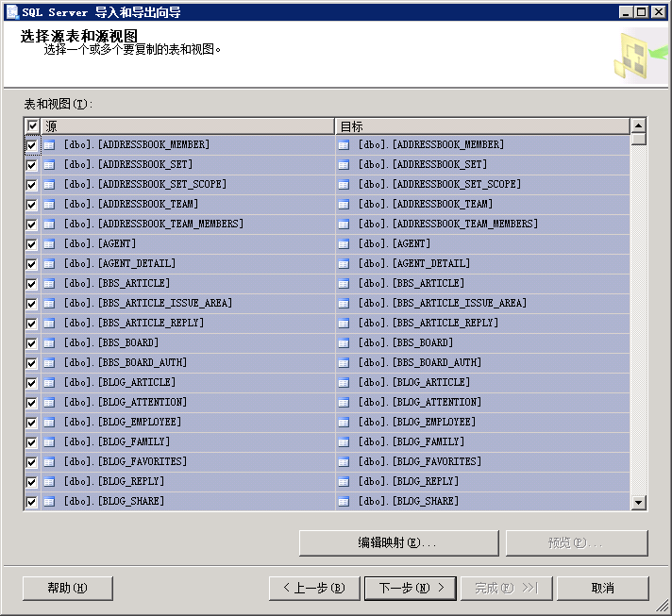Click table icon beside destination BLOG_FAVORITES
Image resolution: width=672 pixels, height=616 pixels.
(344, 462)
